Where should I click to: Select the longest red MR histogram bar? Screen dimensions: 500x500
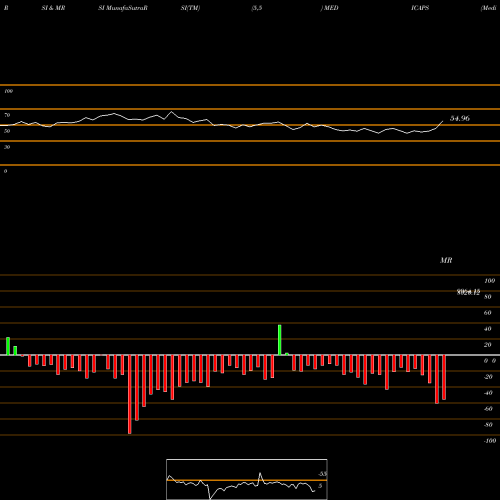click(x=130, y=394)
